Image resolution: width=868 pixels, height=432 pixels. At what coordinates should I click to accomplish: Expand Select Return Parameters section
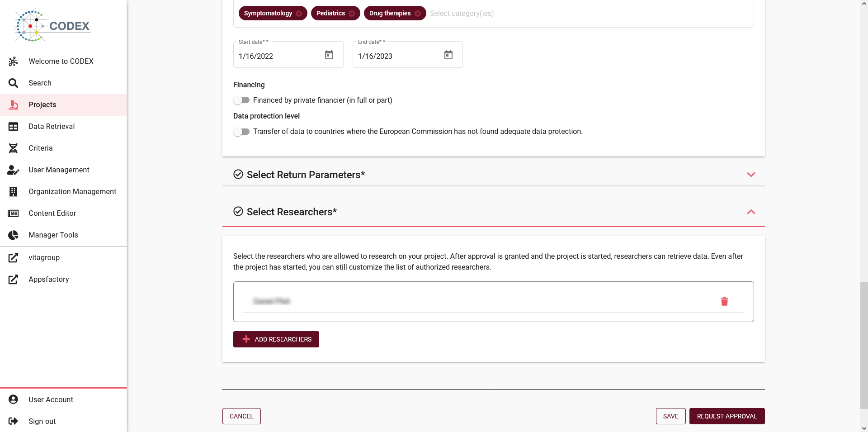click(x=493, y=175)
